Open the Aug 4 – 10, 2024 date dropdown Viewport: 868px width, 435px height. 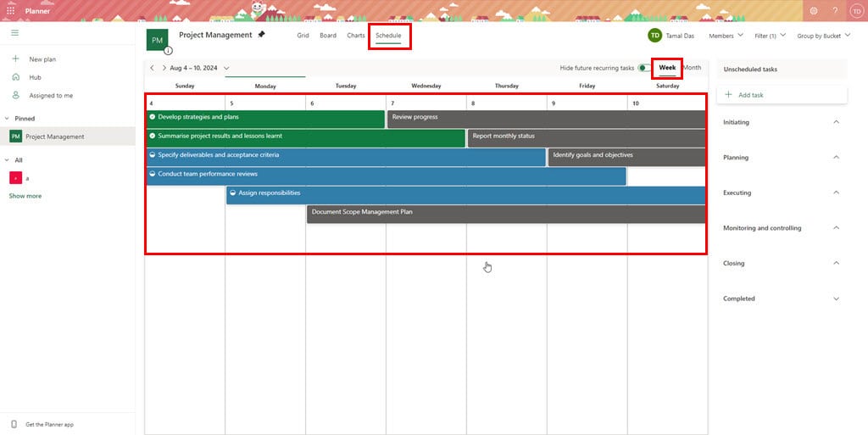pyautogui.click(x=226, y=68)
